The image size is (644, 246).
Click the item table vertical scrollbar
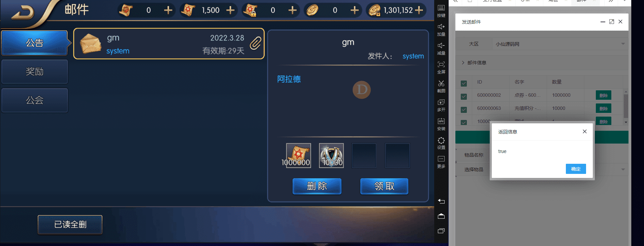pos(626,106)
